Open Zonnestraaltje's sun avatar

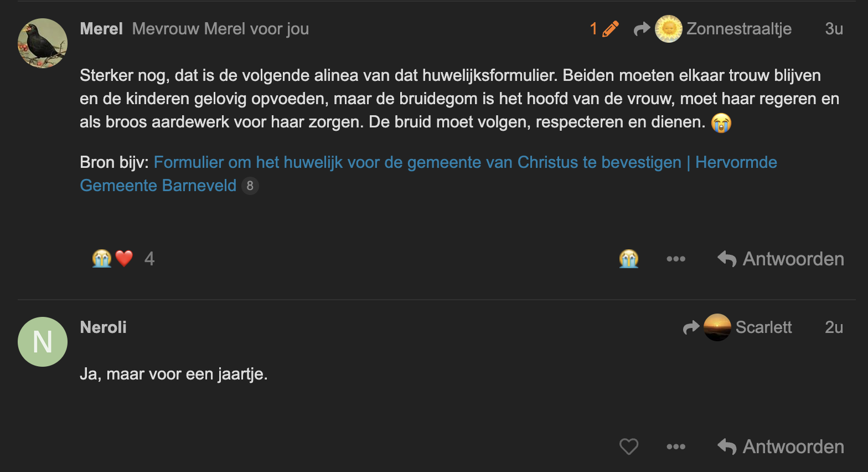pyautogui.click(x=668, y=29)
